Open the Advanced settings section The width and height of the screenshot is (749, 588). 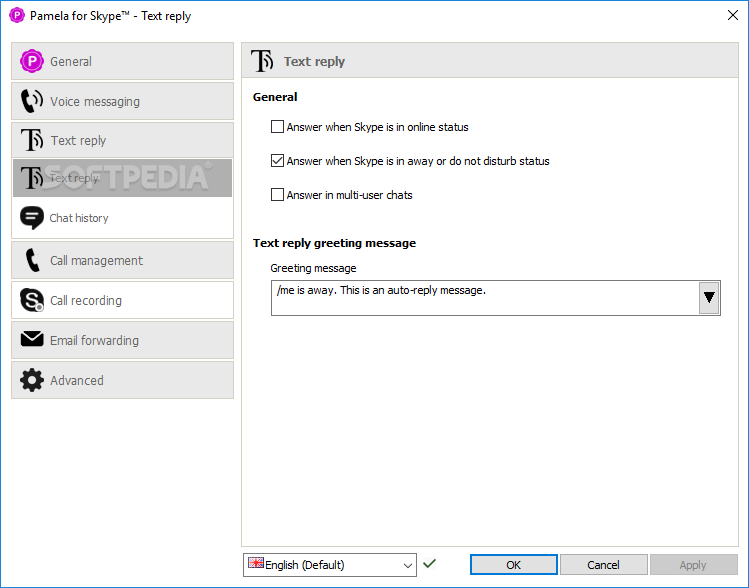coord(122,380)
